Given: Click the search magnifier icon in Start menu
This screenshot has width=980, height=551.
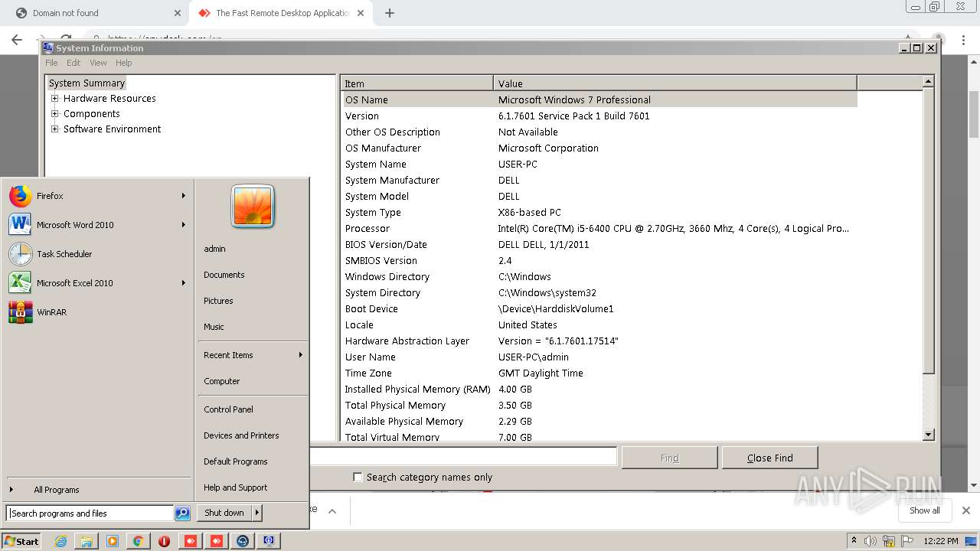Looking at the screenshot, I should 182,514.
